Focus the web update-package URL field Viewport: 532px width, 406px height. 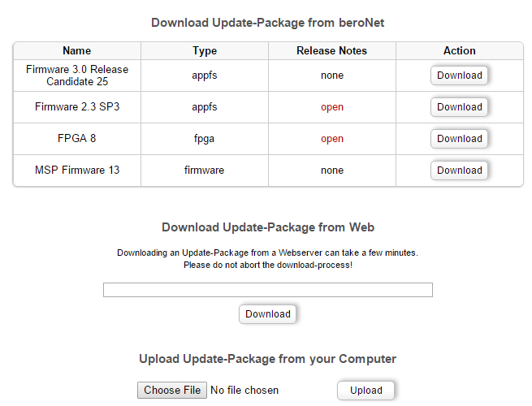(268, 290)
